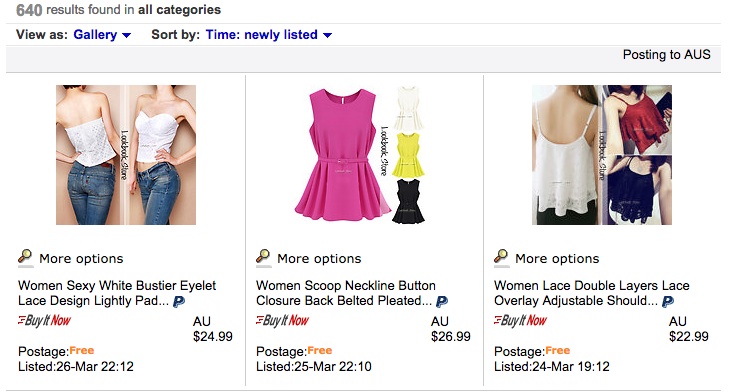Click PayPal icon beside White Bustier title
This screenshot has height=392, width=729.
coord(179,302)
